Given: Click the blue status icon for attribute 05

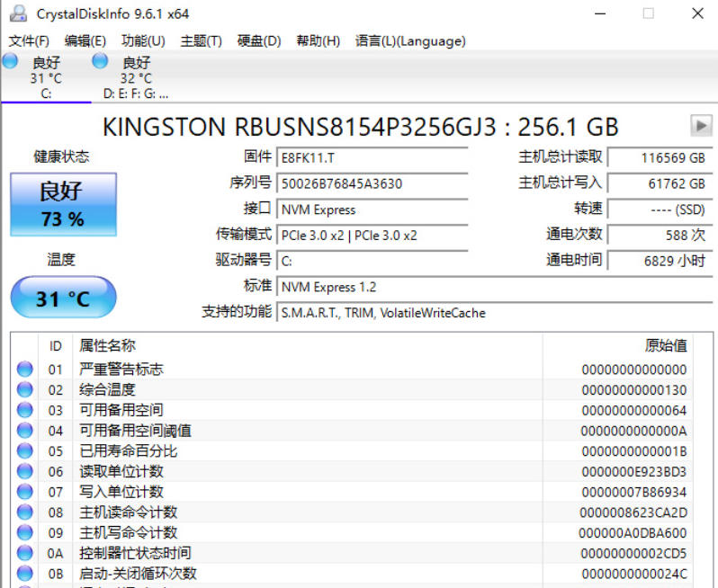Looking at the screenshot, I should pyautogui.click(x=25, y=451).
